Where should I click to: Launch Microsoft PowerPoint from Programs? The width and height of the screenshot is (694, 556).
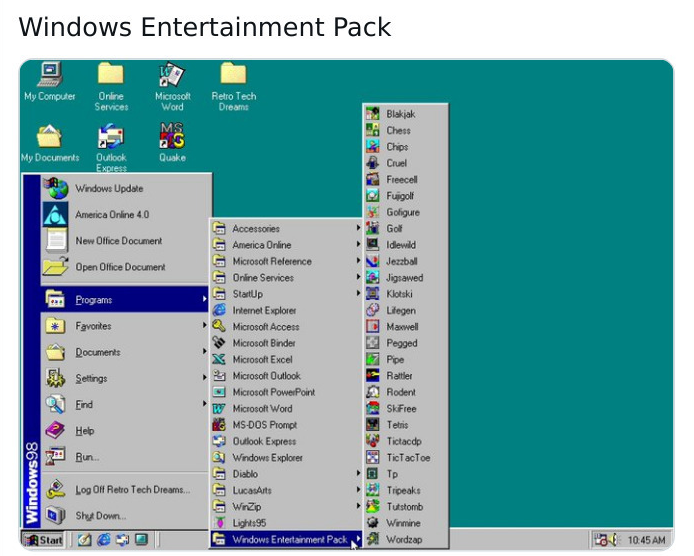[286, 392]
